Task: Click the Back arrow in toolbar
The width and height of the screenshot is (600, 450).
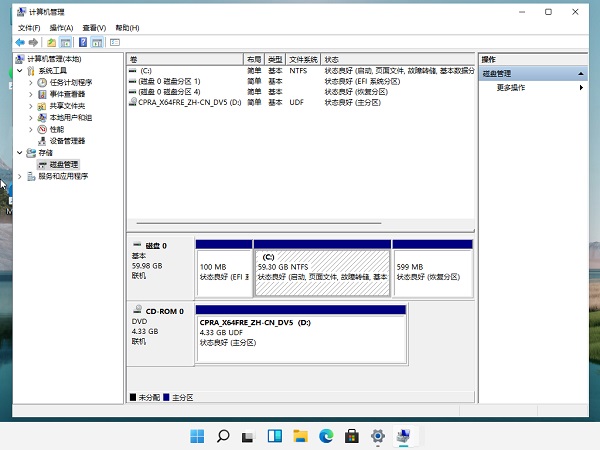Action: 19,43
